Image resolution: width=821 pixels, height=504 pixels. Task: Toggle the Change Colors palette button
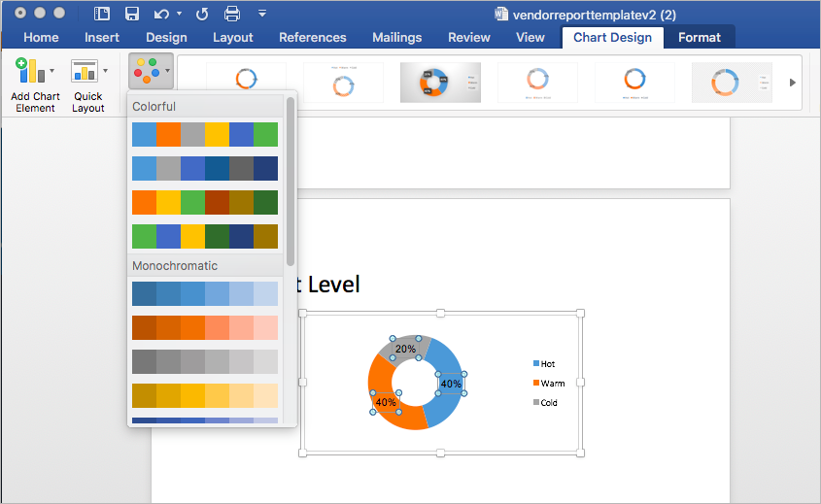(x=151, y=71)
